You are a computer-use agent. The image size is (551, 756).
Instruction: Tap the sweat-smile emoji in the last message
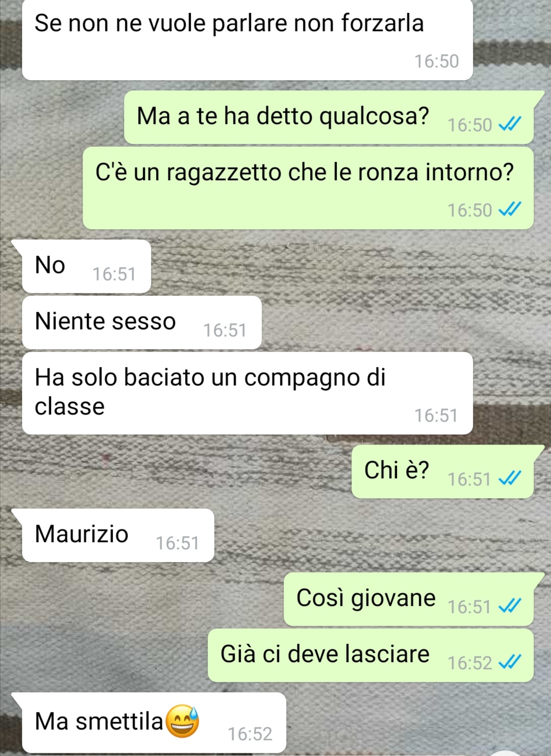tap(182, 721)
